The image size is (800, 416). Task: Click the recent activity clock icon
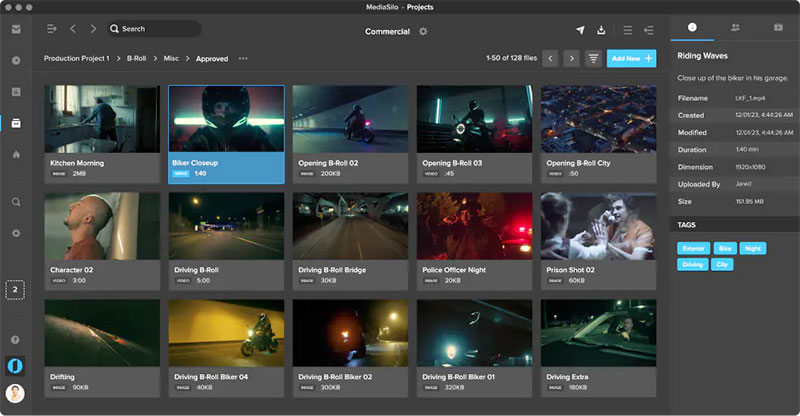pos(16,61)
